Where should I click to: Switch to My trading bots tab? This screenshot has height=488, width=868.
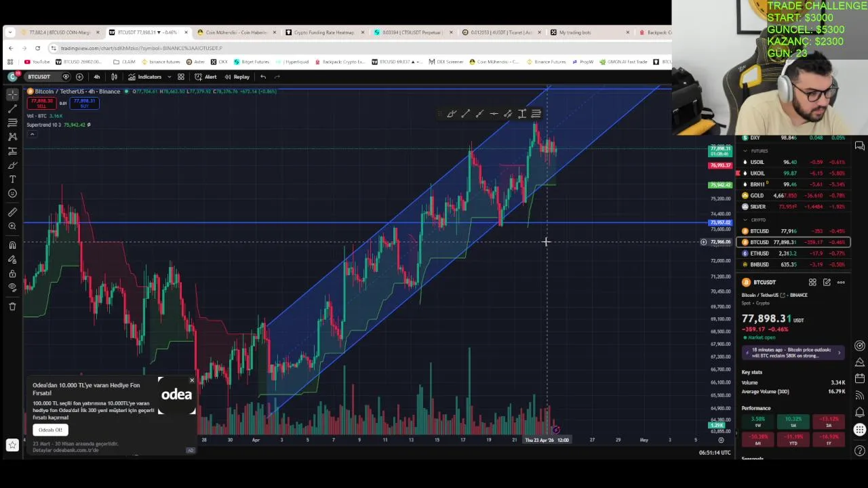pyautogui.click(x=590, y=33)
